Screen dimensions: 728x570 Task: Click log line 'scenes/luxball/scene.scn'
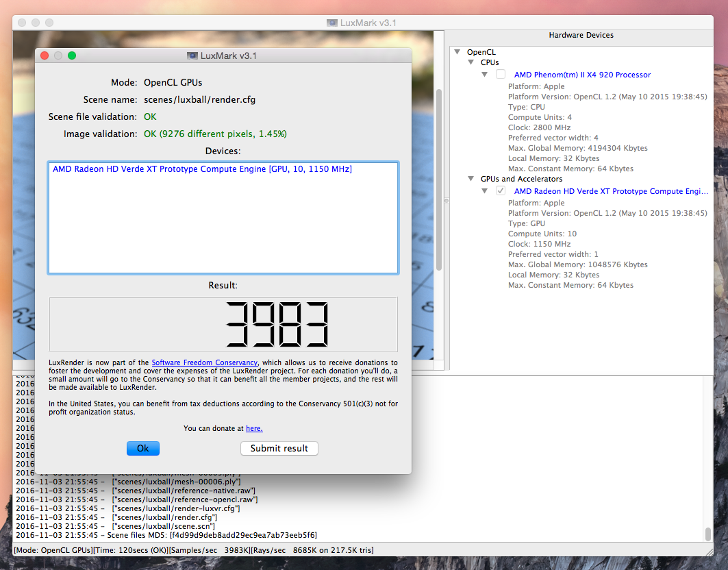[x=115, y=526]
